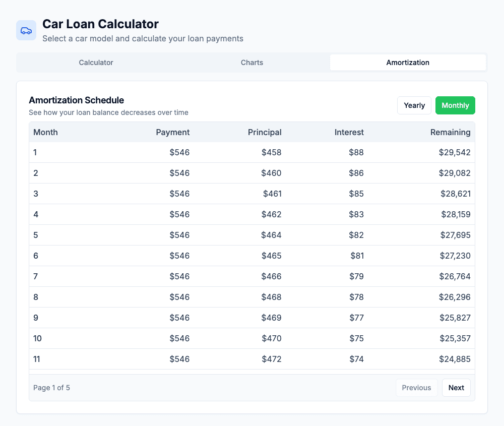Click principal value $465
Image resolution: width=504 pixels, height=426 pixels.
point(271,256)
